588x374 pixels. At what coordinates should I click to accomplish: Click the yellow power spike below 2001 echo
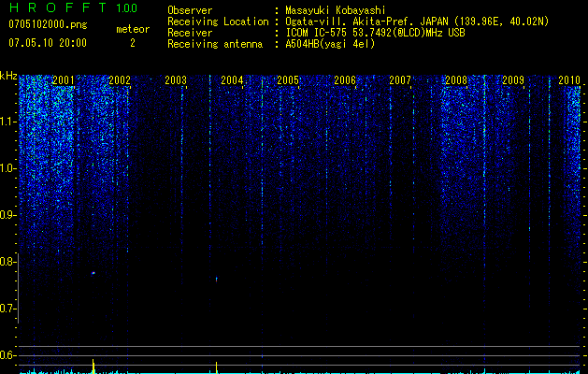tap(93, 366)
